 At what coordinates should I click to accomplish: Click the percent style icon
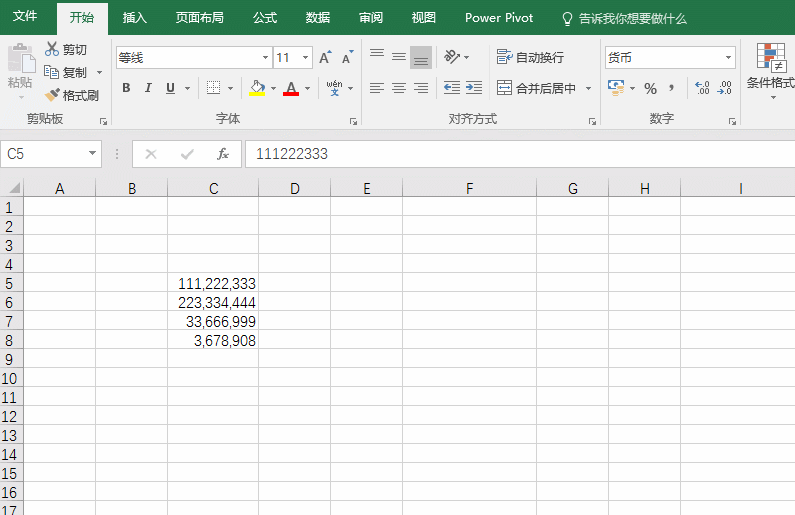(650, 89)
